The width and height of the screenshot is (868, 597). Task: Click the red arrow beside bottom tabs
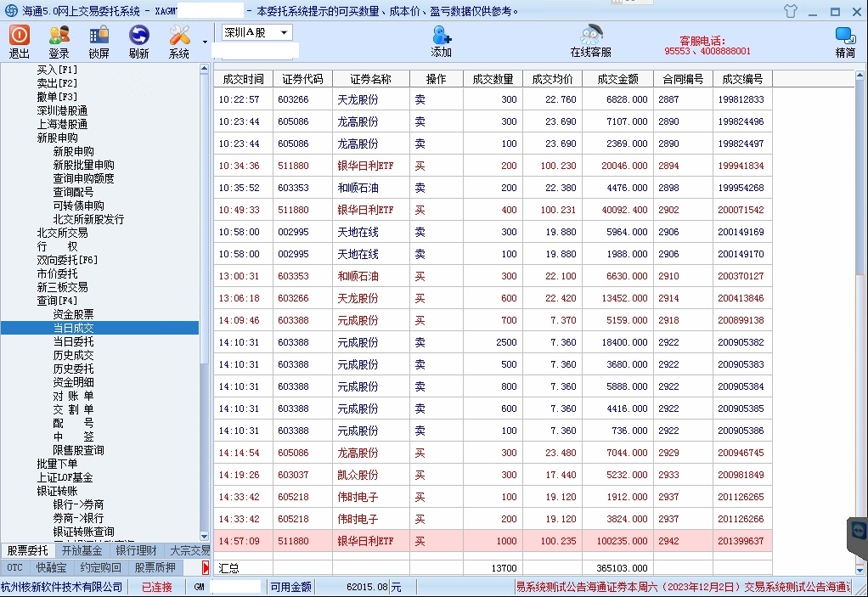[x=206, y=567]
